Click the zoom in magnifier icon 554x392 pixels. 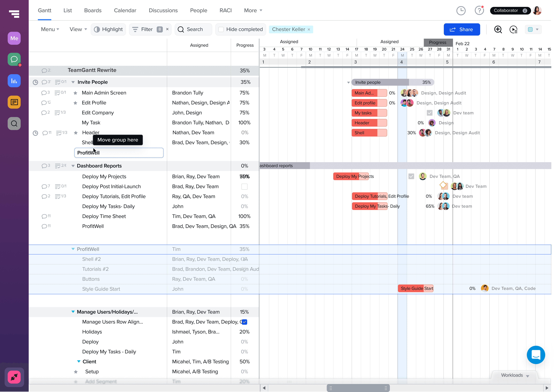point(498,29)
